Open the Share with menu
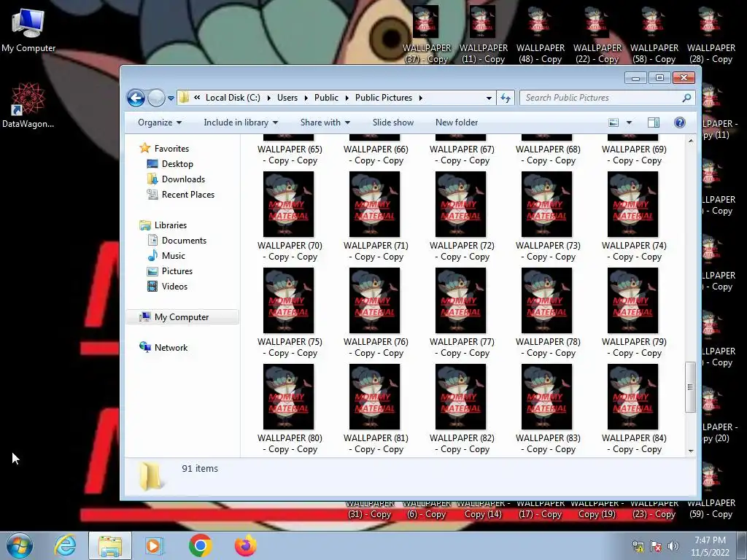Image resolution: width=747 pixels, height=560 pixels. 325,122
